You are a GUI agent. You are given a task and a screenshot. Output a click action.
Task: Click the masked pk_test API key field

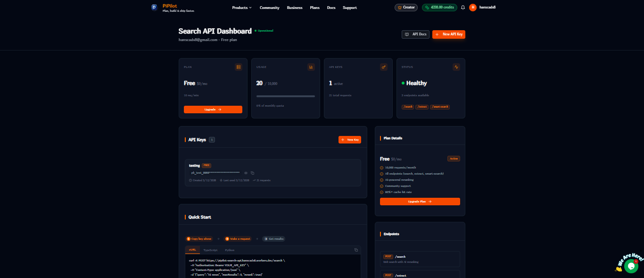pos(215,173)
